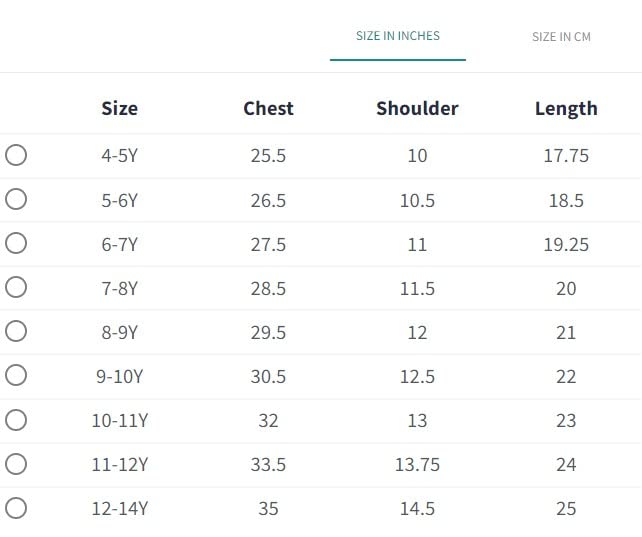Click the Length column header
Image resolution: width=642 pixels, height=537 pixels.
coord(566,108)
